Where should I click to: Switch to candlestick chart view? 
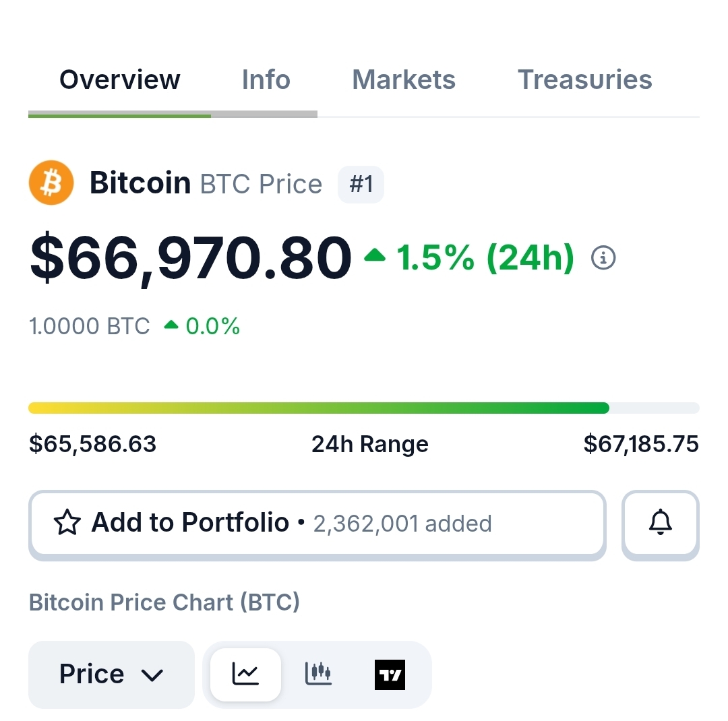[x=318, y=674]
